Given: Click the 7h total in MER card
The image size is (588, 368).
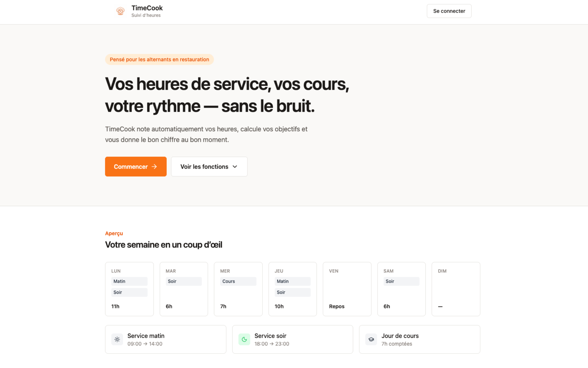Looking at the screenshot, I should tap(223, 306).
